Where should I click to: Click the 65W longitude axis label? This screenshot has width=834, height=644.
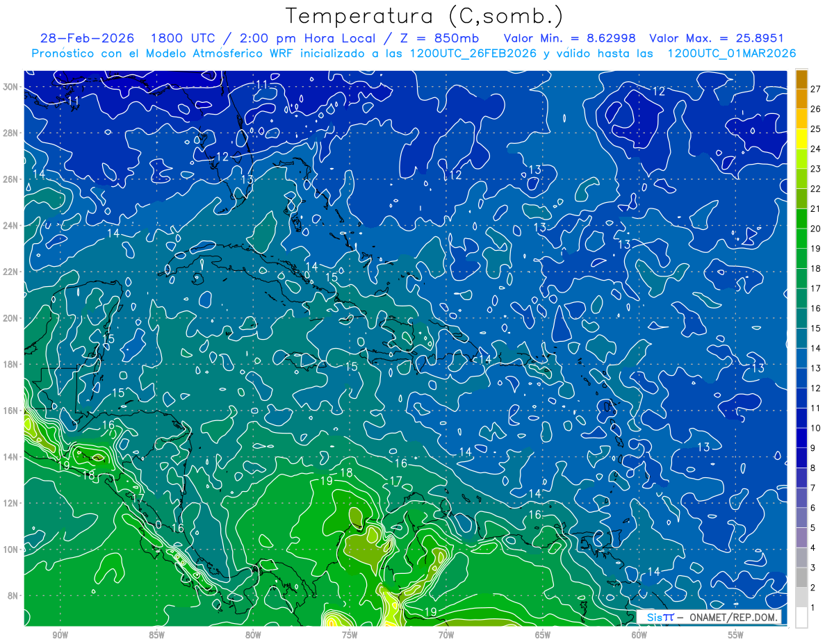tap(543, 635)
